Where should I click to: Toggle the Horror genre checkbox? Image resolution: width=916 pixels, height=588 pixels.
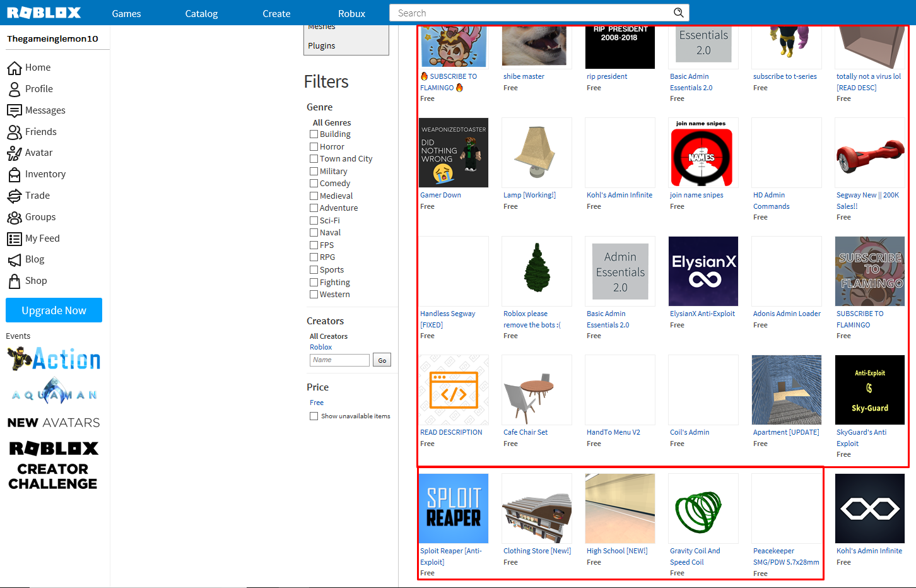coord(314,146)
